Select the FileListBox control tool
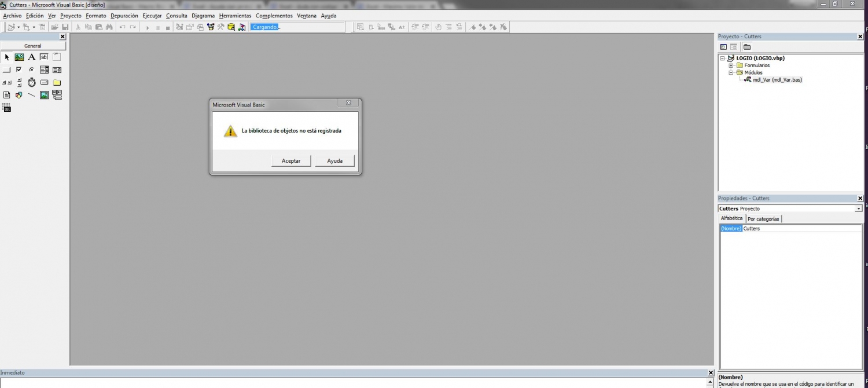868x388 pixels. 7,95
